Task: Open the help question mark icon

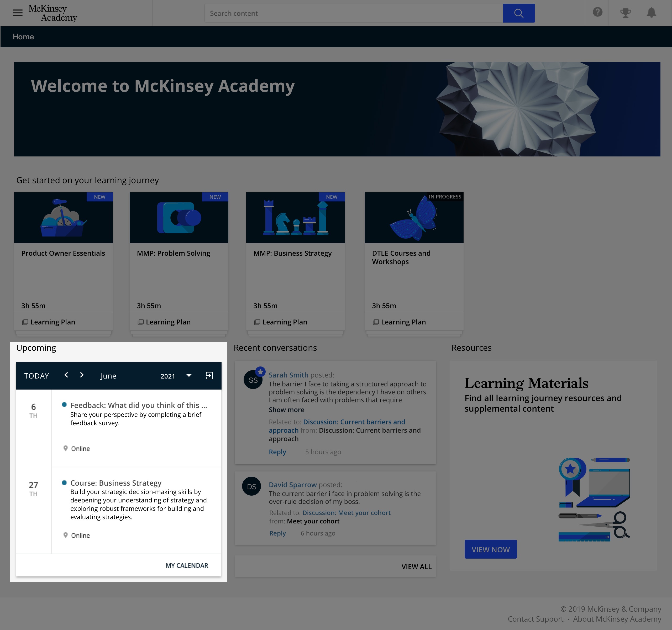Action: click(x=597, y=13)
